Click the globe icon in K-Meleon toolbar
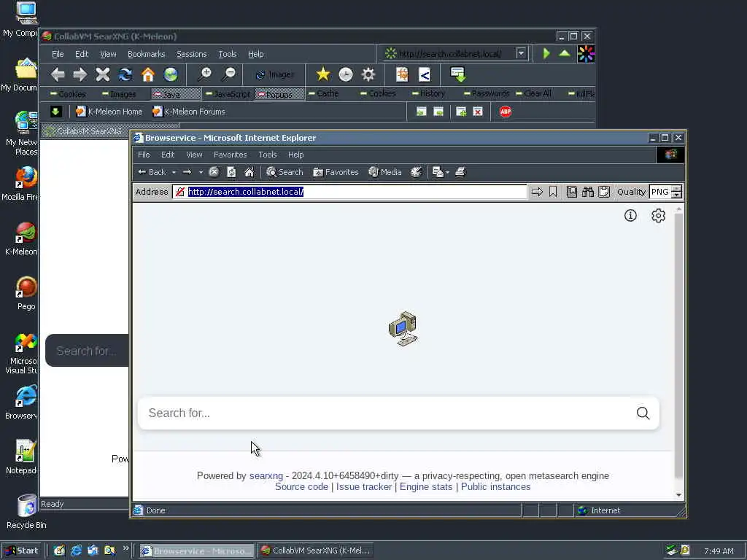The image size is (747, 560). tap(171, 74)
